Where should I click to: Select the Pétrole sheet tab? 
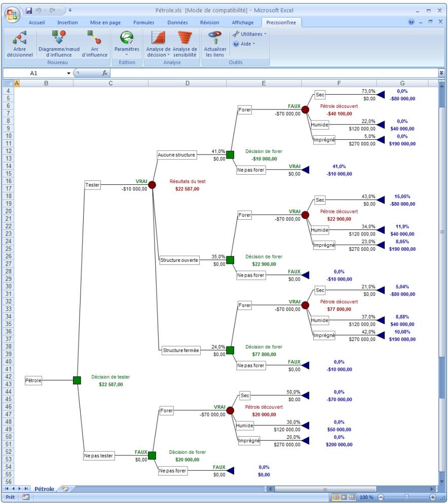[x=46, y=489]
